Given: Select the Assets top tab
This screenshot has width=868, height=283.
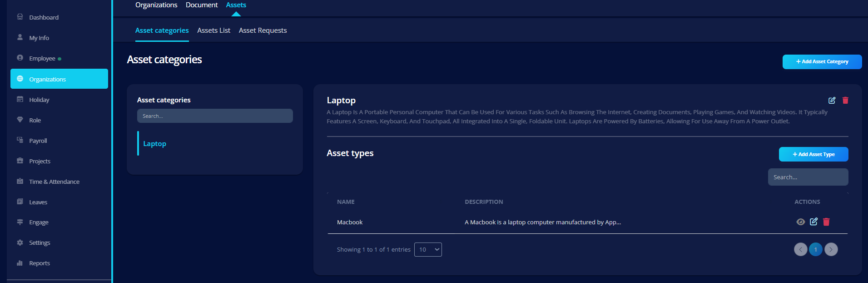Looking at the screenshot, I should [236, 5].
